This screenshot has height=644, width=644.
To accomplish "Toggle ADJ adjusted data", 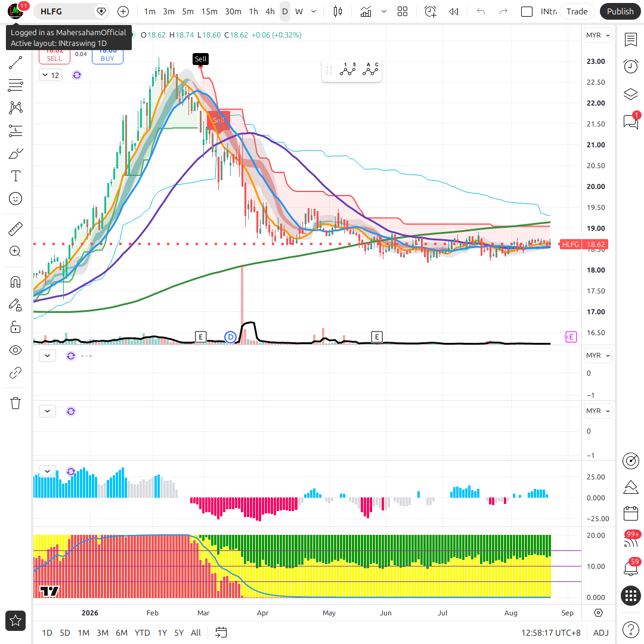I will tap(601, 633).
